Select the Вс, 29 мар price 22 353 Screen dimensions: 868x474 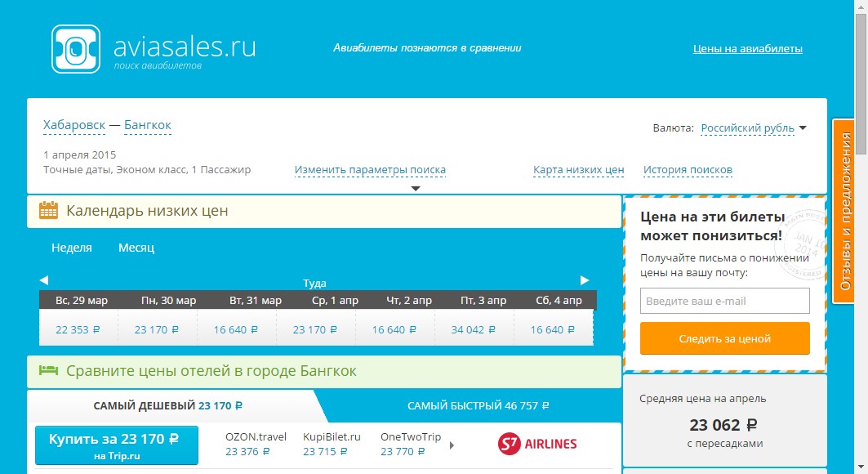78,329
